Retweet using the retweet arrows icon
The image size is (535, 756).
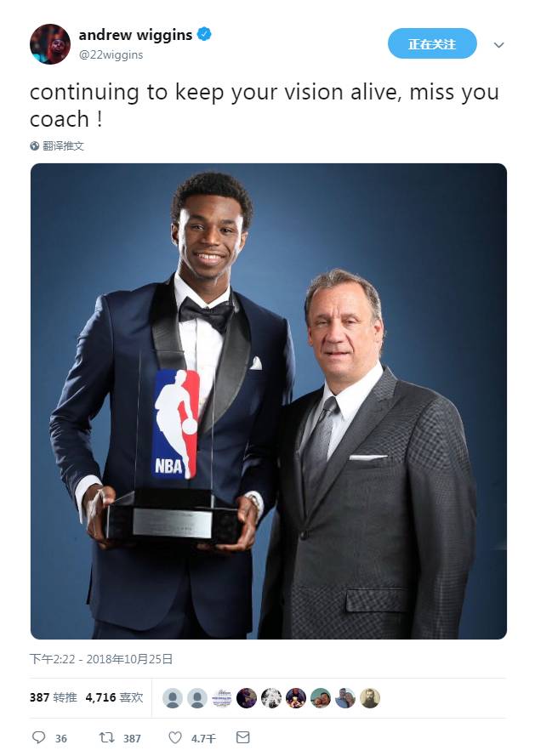click(x=106, y=737)
